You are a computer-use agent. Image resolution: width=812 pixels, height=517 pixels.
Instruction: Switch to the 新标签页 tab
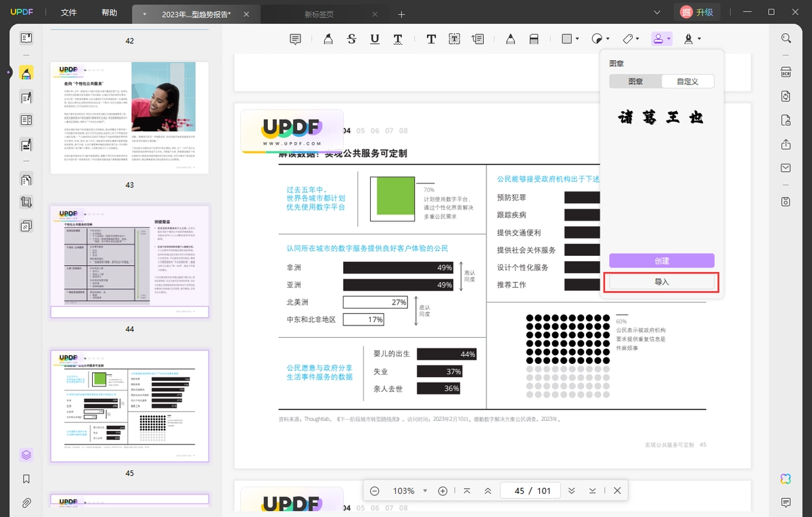click(319, 14)
